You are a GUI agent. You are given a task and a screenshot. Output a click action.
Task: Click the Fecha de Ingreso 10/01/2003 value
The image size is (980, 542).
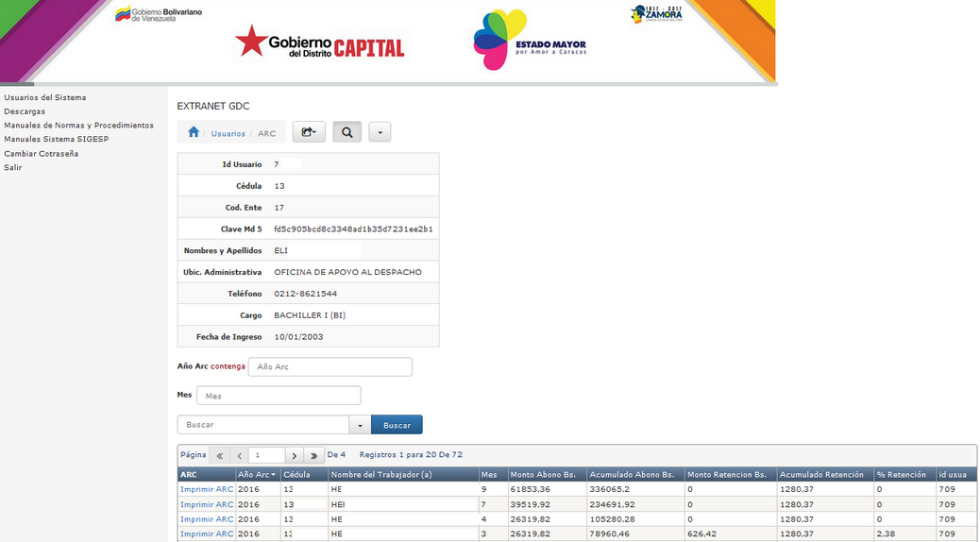coord(298,337)
